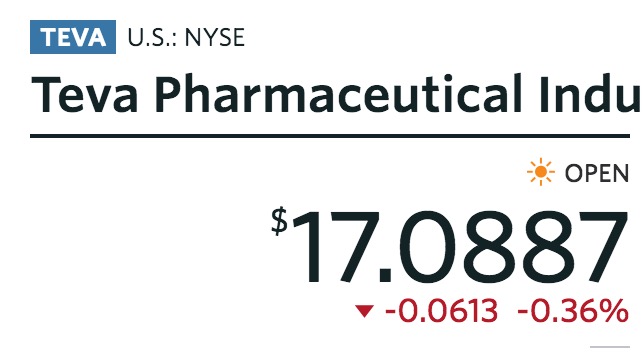
Task: Click the orange sun market-status icon
Action: [540, 172]
